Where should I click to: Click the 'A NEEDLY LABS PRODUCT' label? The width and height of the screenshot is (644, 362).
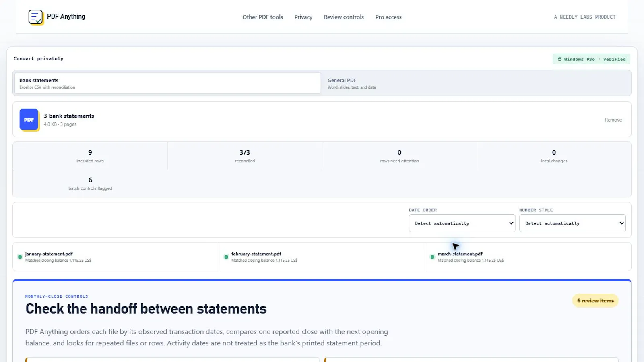point(584,17)
